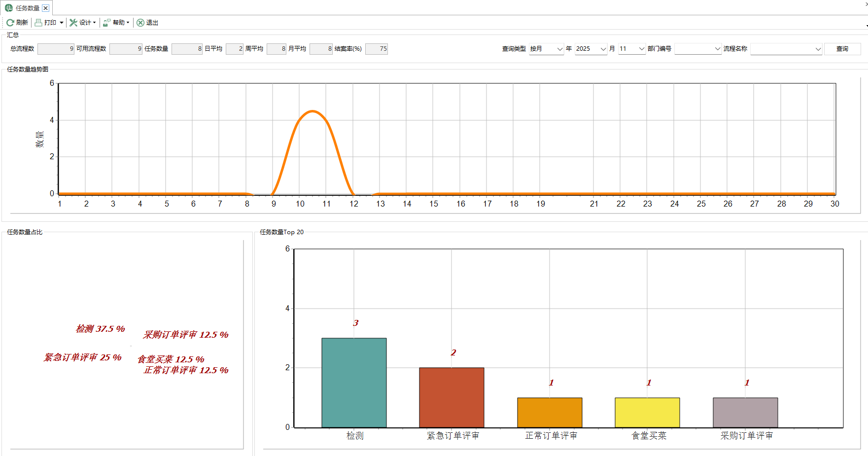Open the 设计 design tools icon
The height and width of the screenshot is (456, 868).
click(x=73, y=23)
